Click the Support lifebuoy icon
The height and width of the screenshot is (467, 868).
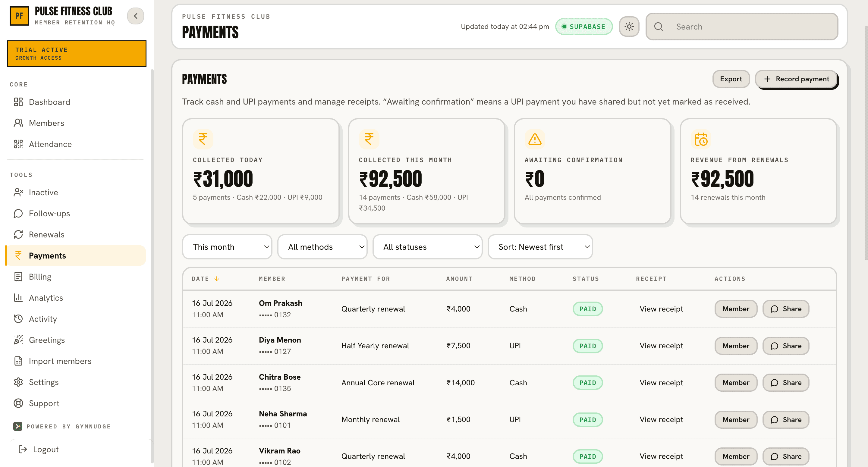point(18,403)
